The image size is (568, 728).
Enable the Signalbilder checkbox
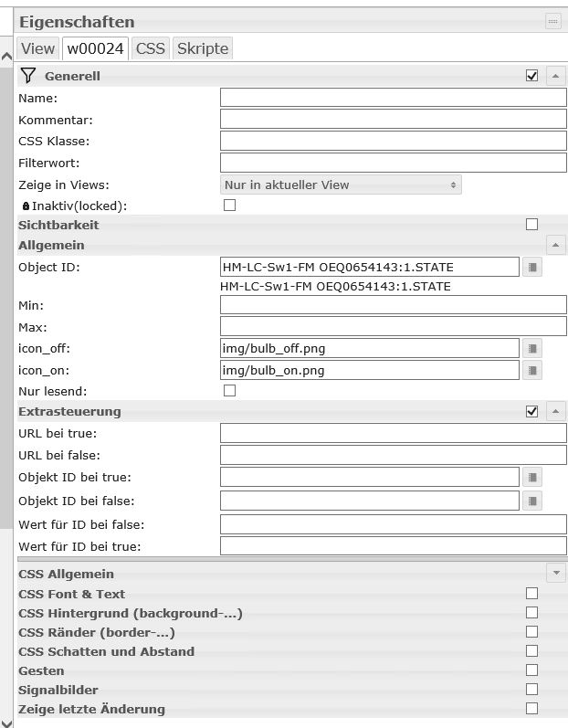click(531, 689)
